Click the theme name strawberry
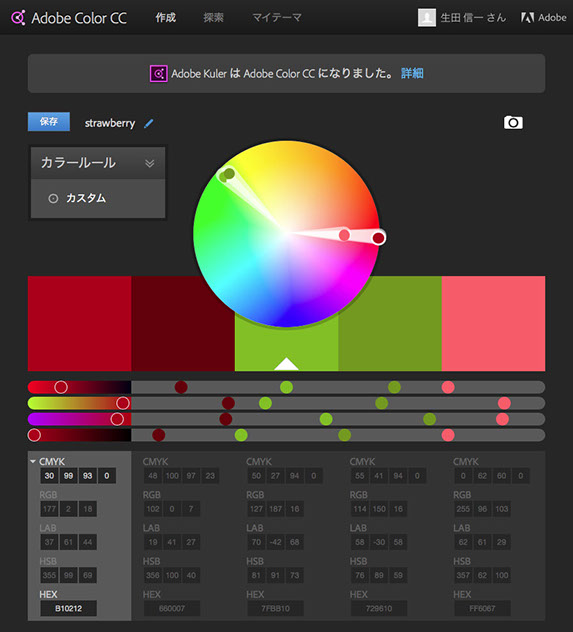 tap(110, 123)
